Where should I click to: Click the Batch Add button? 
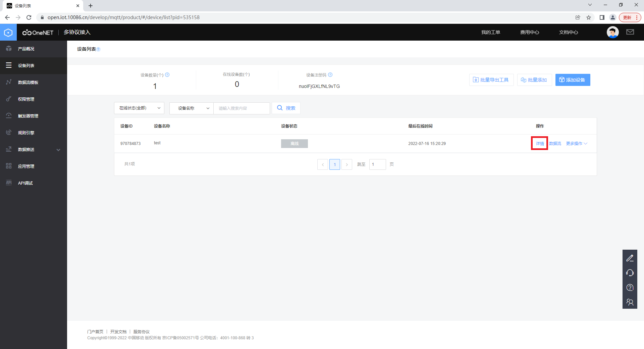(x=534, y=80)
